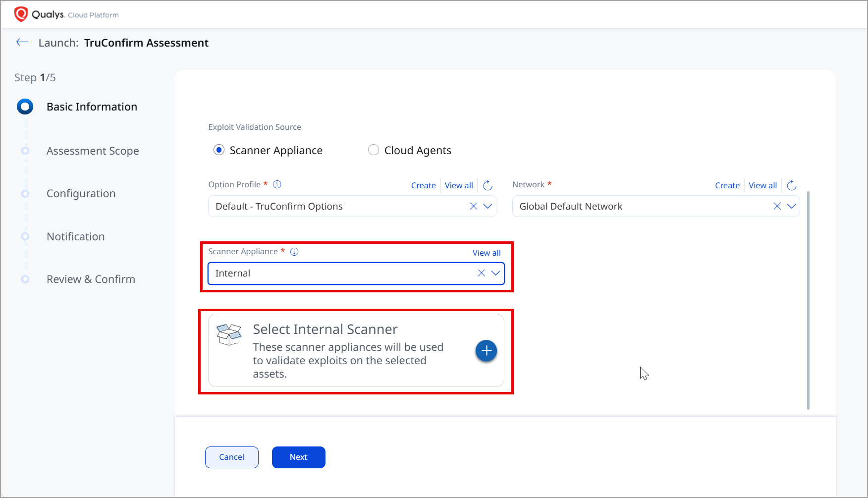Click Create link for Network
Viewport: 868px width, 498px height.
[x=727, y=185]
